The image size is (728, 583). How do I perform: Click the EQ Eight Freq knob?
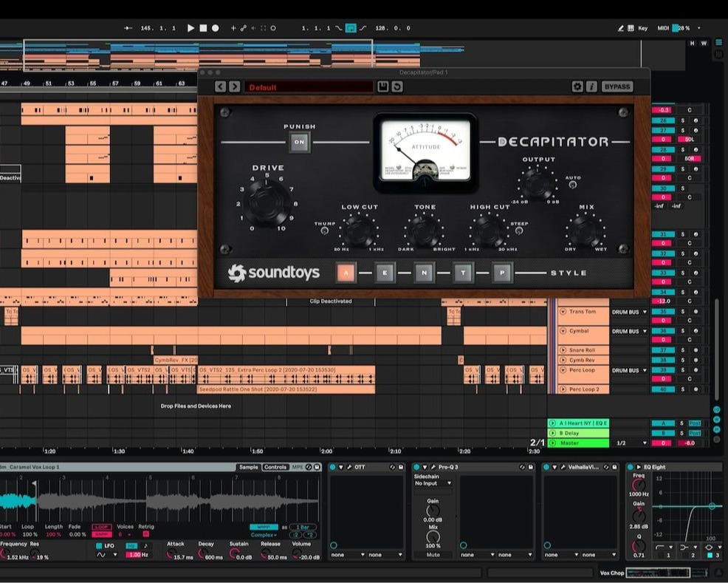(x=639, y=485)
